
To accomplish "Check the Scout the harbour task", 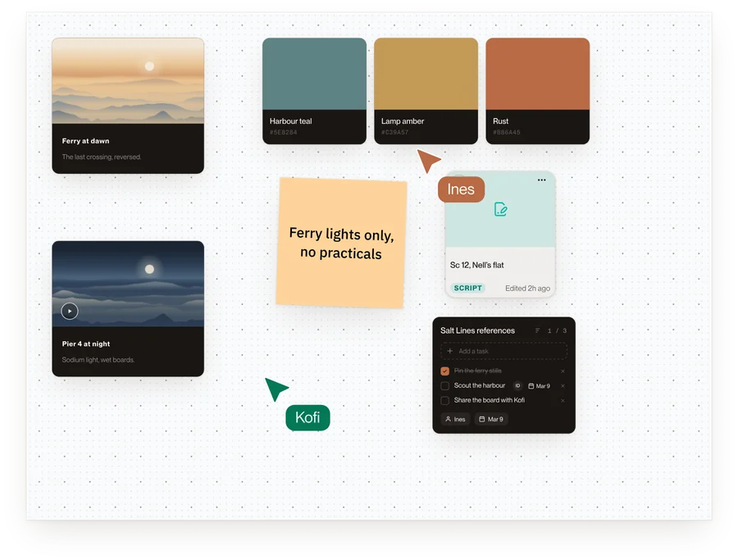I will [x=444, y=386].
